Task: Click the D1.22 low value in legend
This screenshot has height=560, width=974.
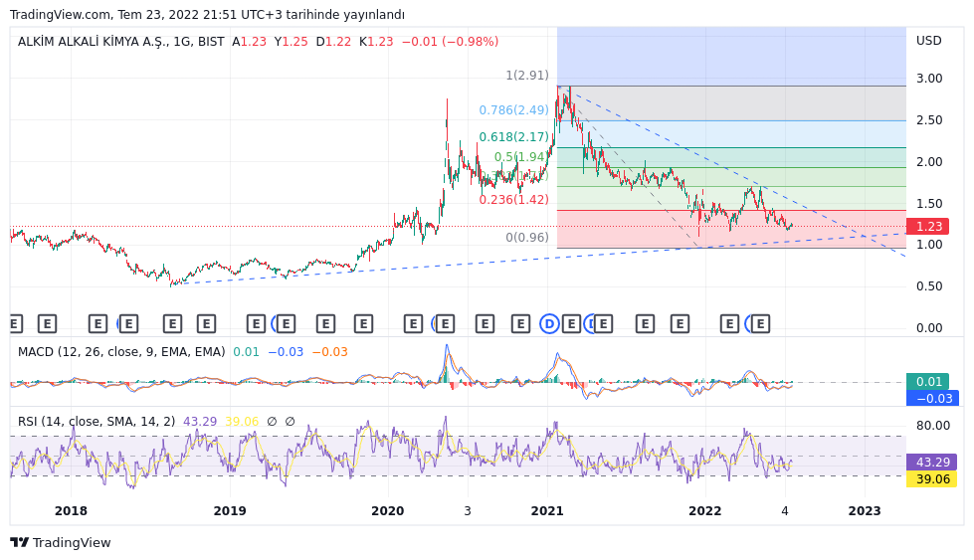Action: pos(333,42)
